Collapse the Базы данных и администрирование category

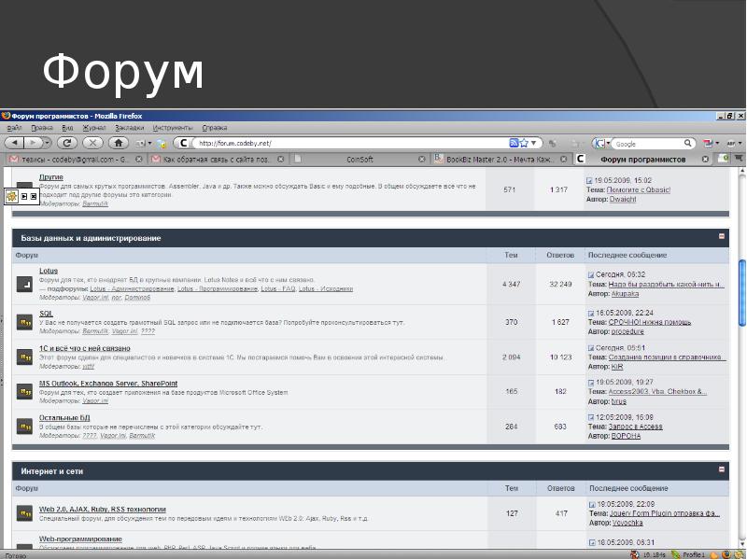pos(721,237)
